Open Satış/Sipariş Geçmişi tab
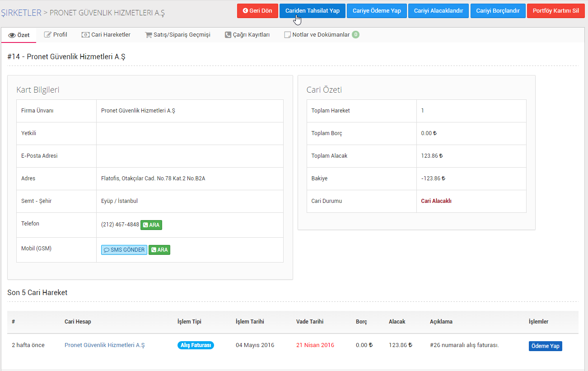 tap(177, 34)
